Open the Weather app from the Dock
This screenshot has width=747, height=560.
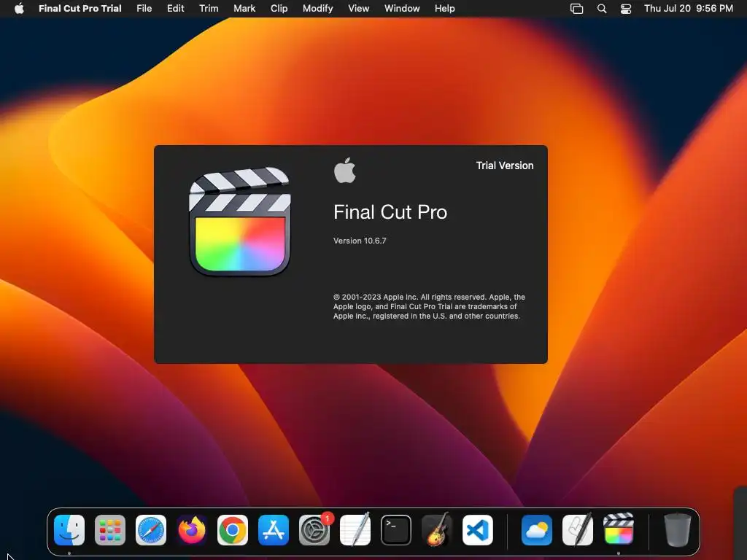(x=537, y=530)
